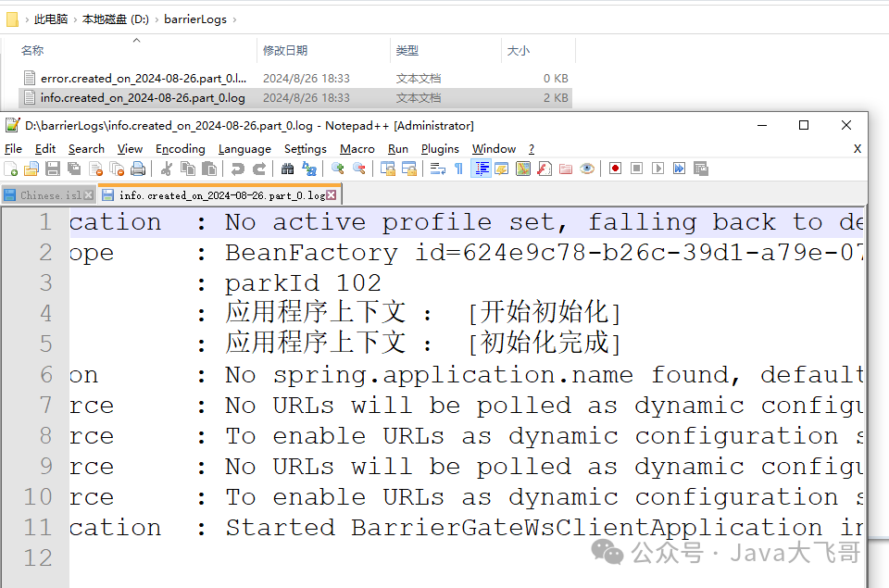Cut selection with scissors icon
Image resolution: width=889 pixels, height=588 pixels.
pyautogui.click(x=166, y=169)
